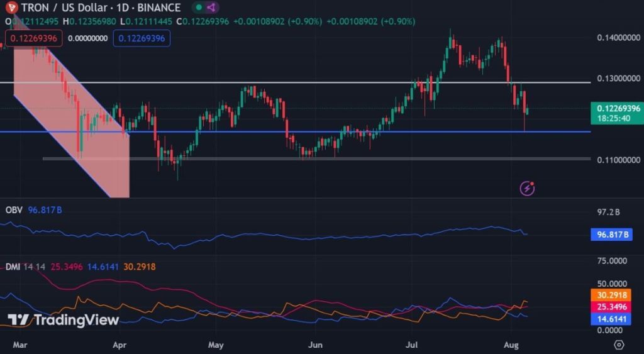Click the green market status dot
Screen dimensions: 644x354
199,8
